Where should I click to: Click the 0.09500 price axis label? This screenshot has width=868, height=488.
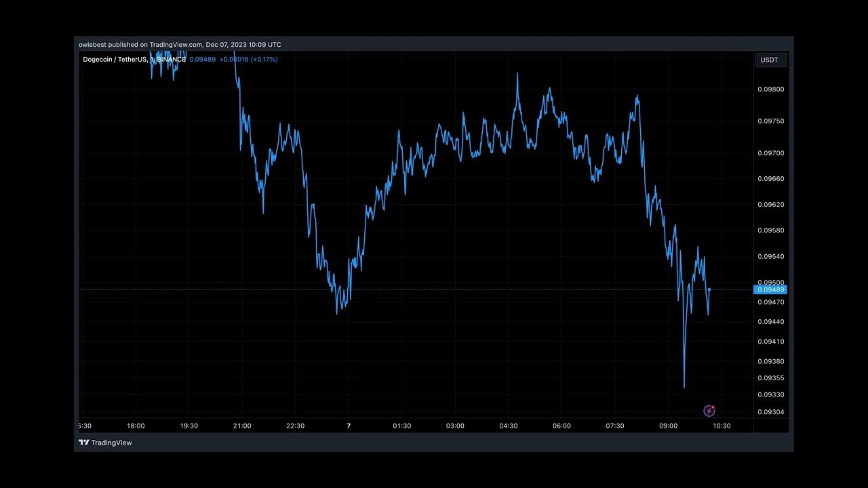[x=770, y=283]
